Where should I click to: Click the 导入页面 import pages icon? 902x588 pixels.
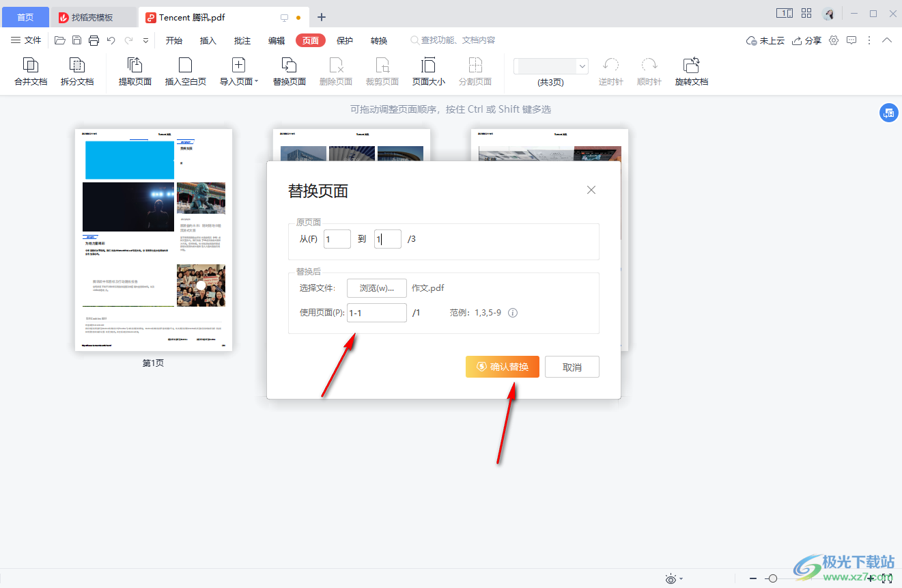tap(238, 66)
